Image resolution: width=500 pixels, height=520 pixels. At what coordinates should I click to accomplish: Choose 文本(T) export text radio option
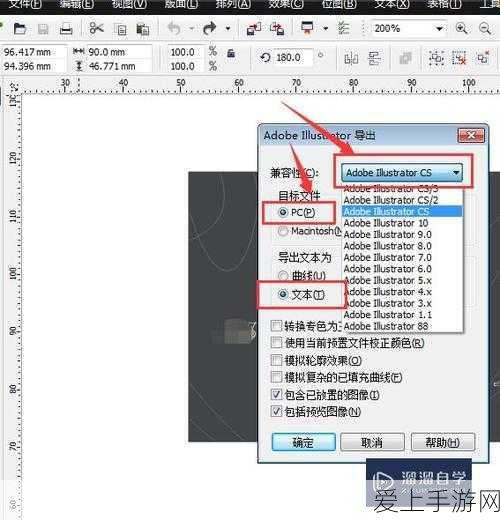(283, 294)
